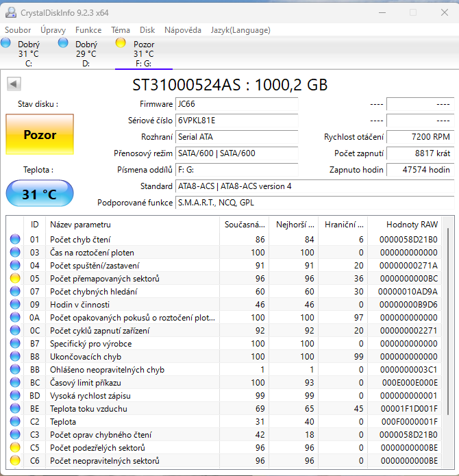The width and height of the screenshot is (459, 476).
Task: Click the yellow Pozor health status button
Action: tap(40, 135)
